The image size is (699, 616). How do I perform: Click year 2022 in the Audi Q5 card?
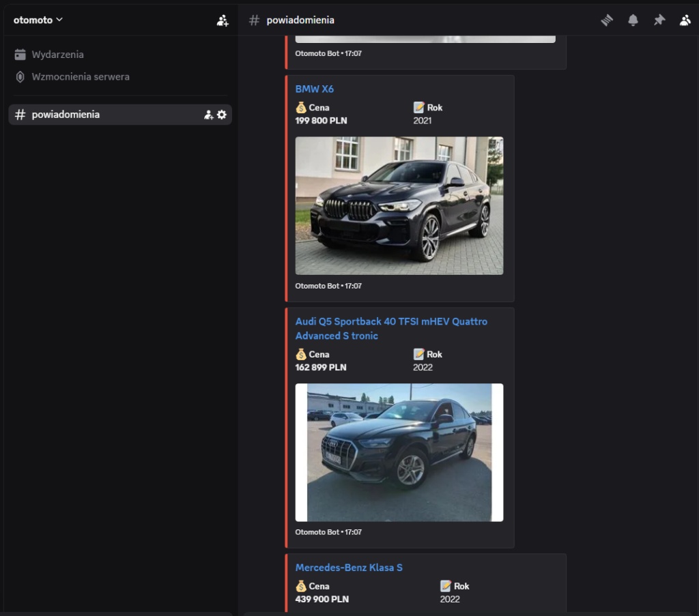[x=423, y=368]
